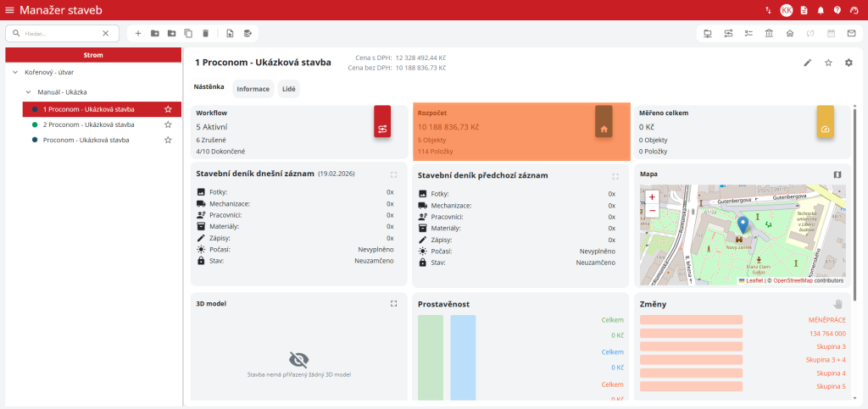868x409 pixels.
Task: Toggle favorite star for 2 Proconom tree item
Action: [x=168, y=124]
